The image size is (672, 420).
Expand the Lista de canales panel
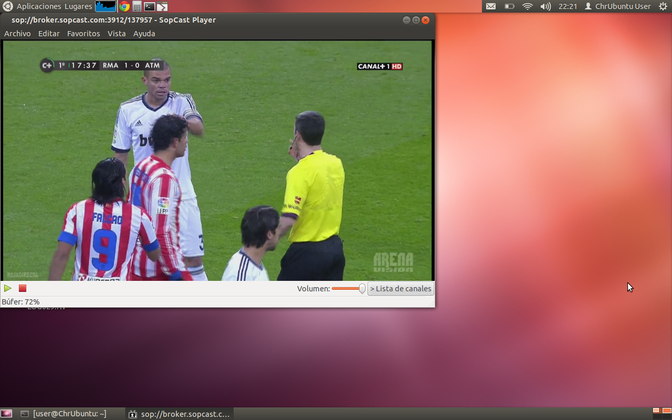(401, 289)
